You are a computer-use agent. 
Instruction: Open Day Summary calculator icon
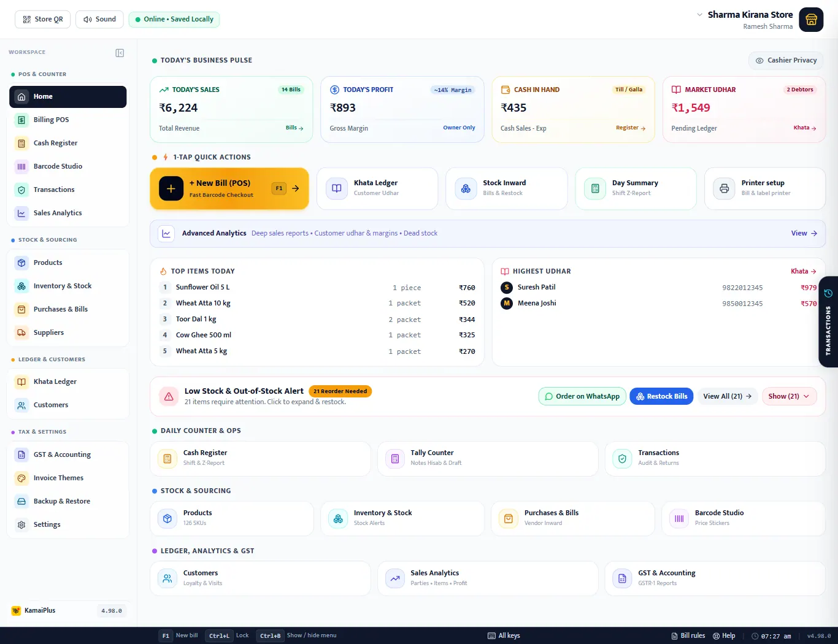click(595, 188)
